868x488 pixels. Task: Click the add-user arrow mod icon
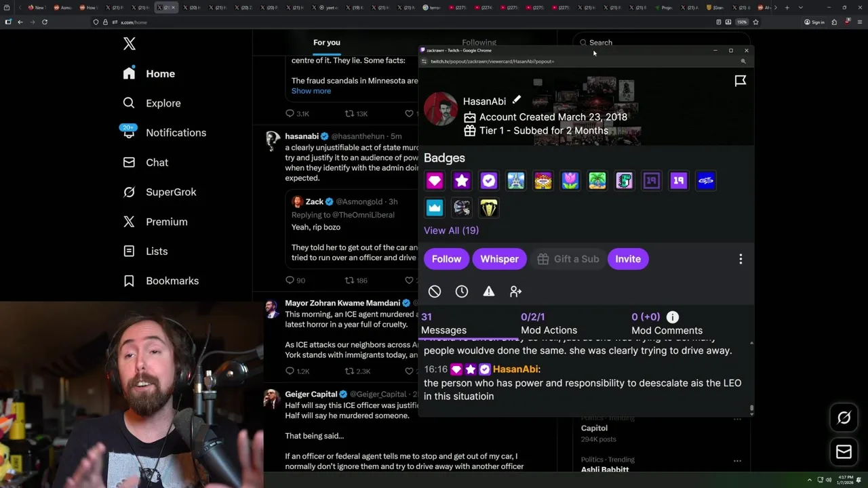(516, 291)
